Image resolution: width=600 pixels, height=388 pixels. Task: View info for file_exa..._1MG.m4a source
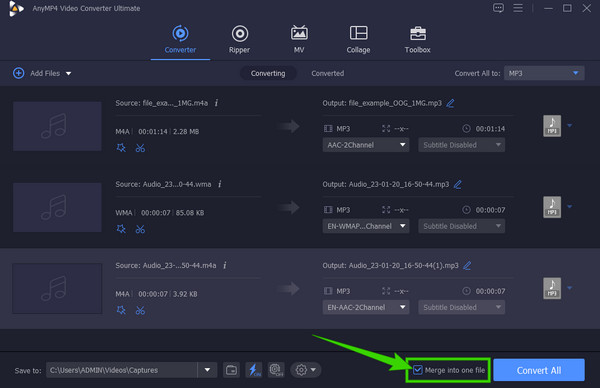pyautogui.click(x=216, y=103)
